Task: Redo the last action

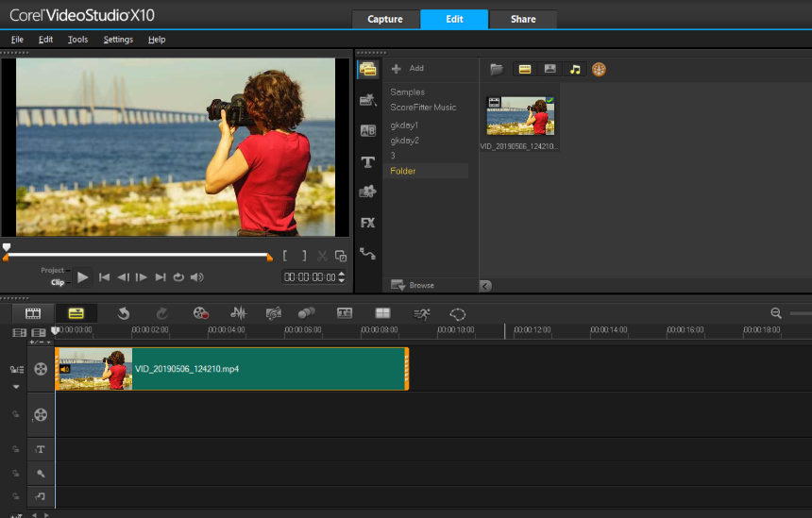Action: [162, 313]
